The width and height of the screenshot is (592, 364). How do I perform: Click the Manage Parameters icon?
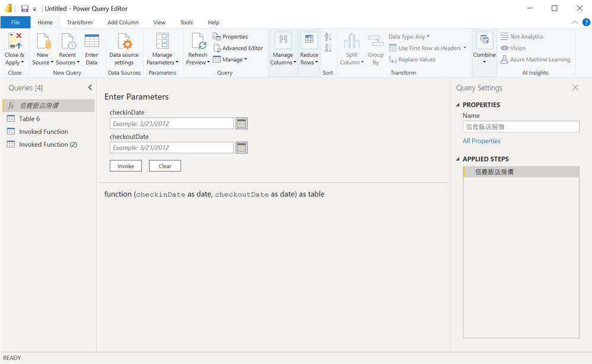(x=162, y=41)
